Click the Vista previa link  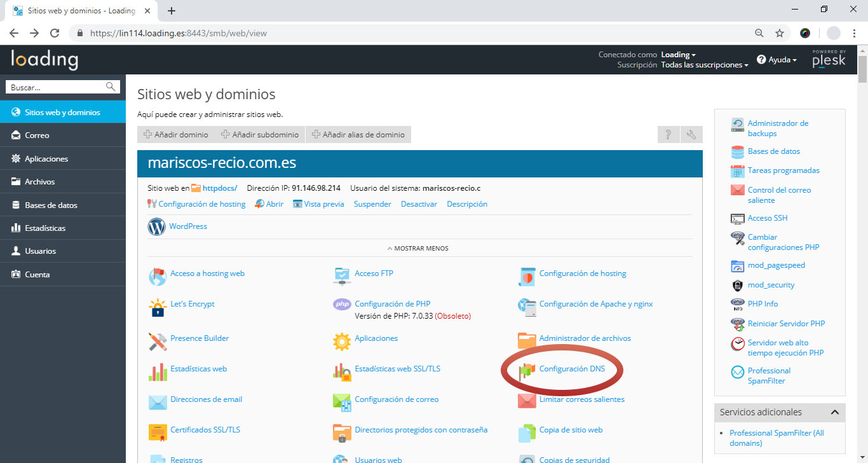324,204
